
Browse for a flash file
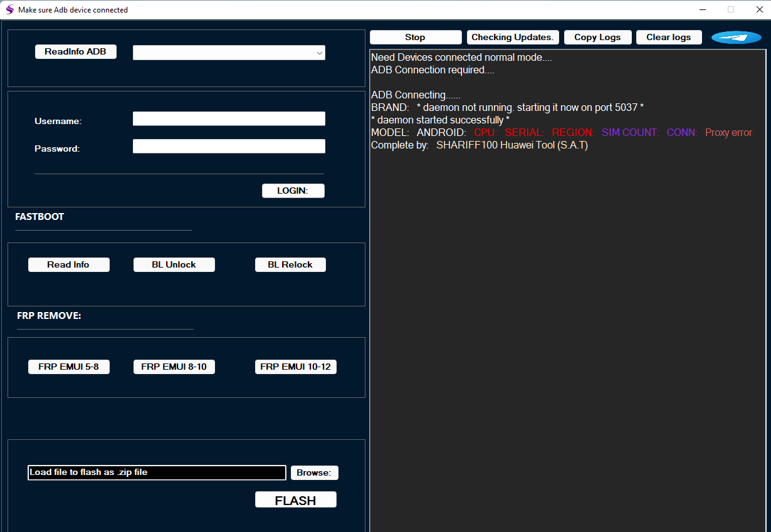314,473
